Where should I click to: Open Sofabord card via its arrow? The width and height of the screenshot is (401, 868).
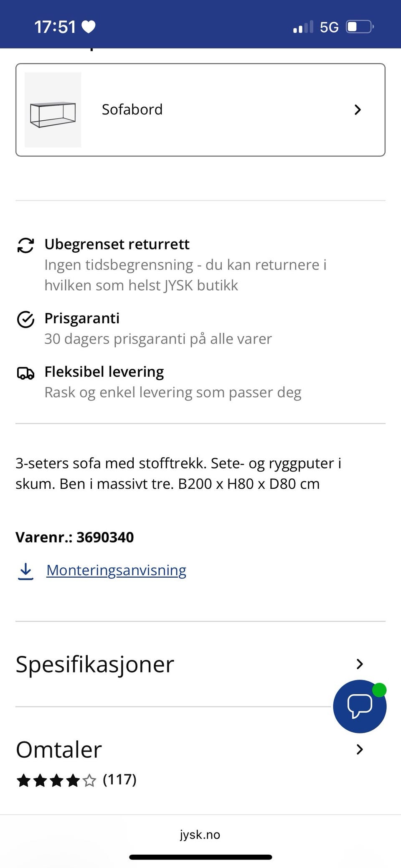tap(358, 110)
